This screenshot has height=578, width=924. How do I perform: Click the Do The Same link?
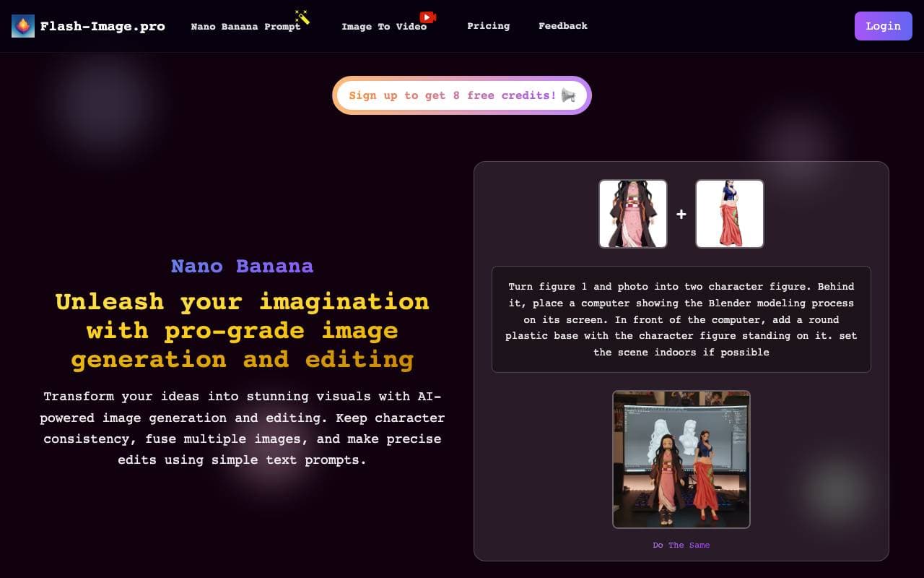point(681,545)
